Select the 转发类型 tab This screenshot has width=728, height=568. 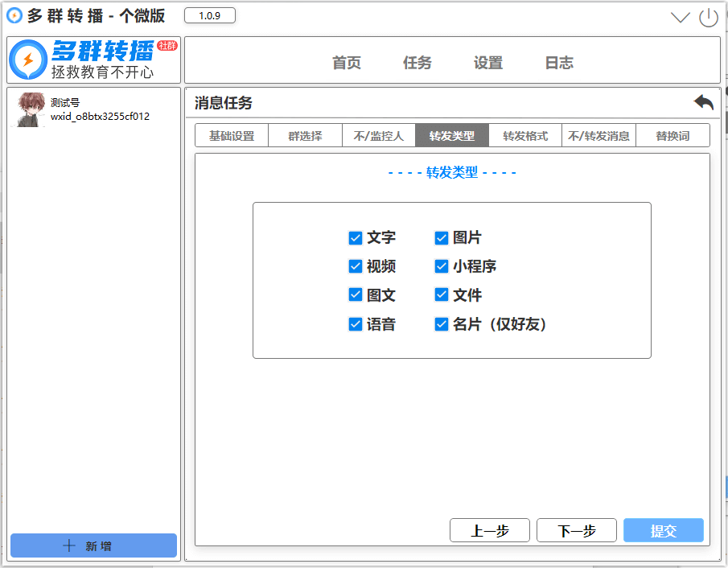pyautogui.click(x=452, y=136)
